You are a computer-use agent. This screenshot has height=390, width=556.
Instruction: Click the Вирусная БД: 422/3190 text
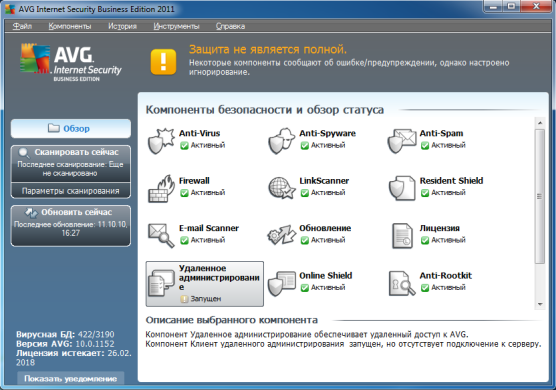[65, 334]
